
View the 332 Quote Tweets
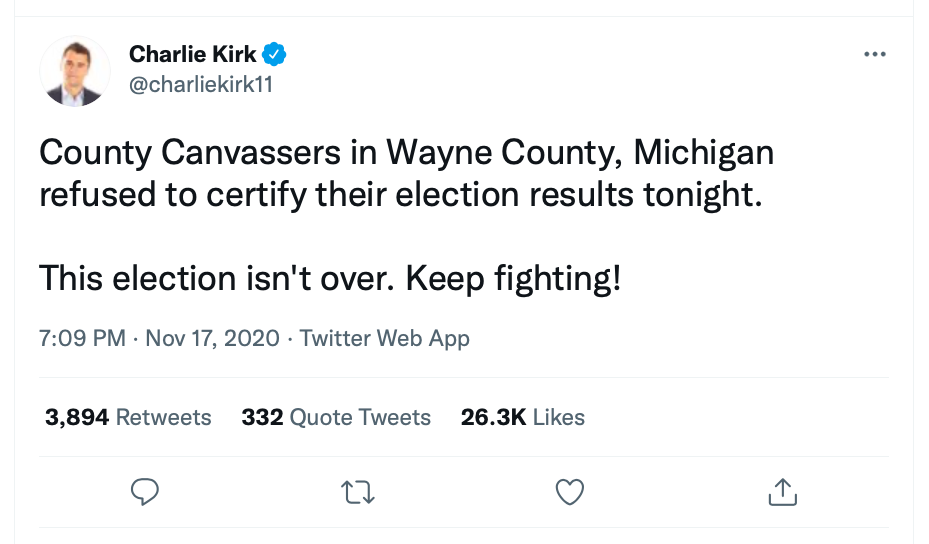tap(336, 417)
